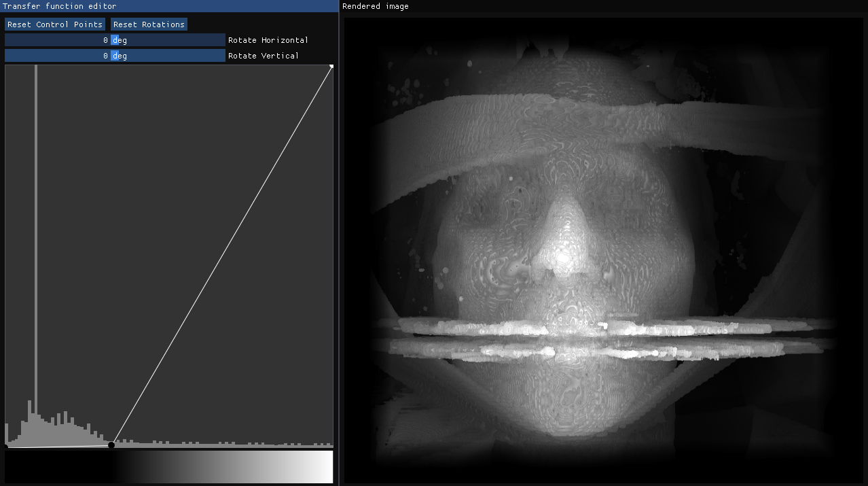Image resolution: width=868 pixels, height=486 pixels.
Task: Click the Reset Rotations button
Action: point(149,24)
